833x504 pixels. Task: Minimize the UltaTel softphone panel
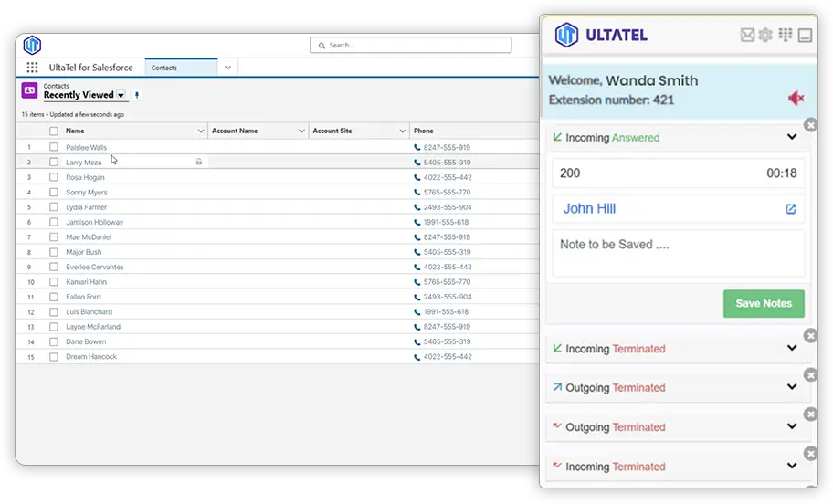click(805, 36)
